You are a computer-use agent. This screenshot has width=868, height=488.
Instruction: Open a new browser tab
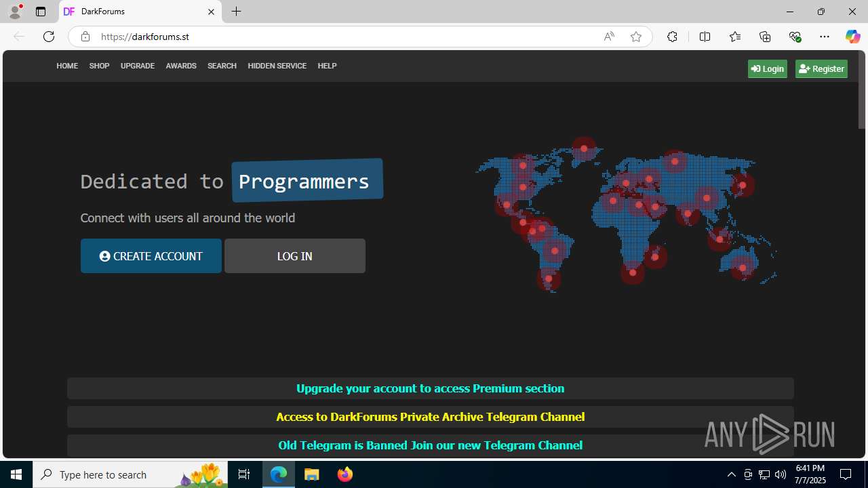click(x=236, y=12)
